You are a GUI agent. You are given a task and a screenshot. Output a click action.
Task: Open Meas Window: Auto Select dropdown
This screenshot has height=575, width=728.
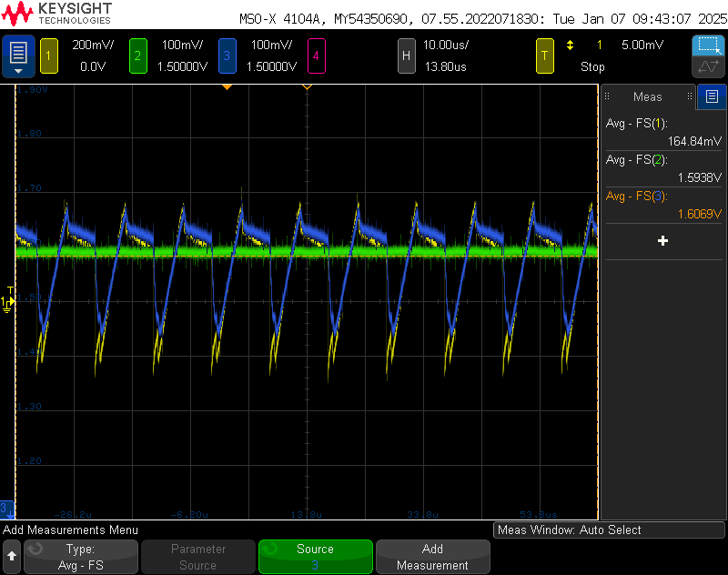(609, 530)
